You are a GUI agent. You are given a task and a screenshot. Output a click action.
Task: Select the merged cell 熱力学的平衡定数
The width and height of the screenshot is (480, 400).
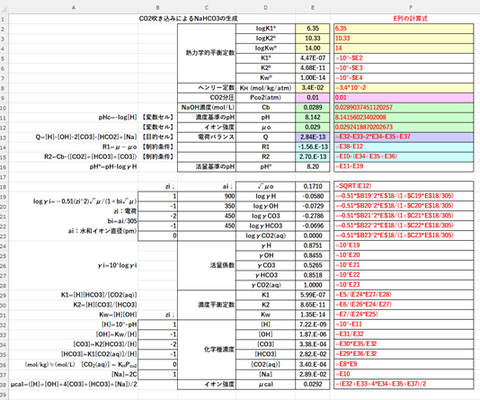pos(207,53)
